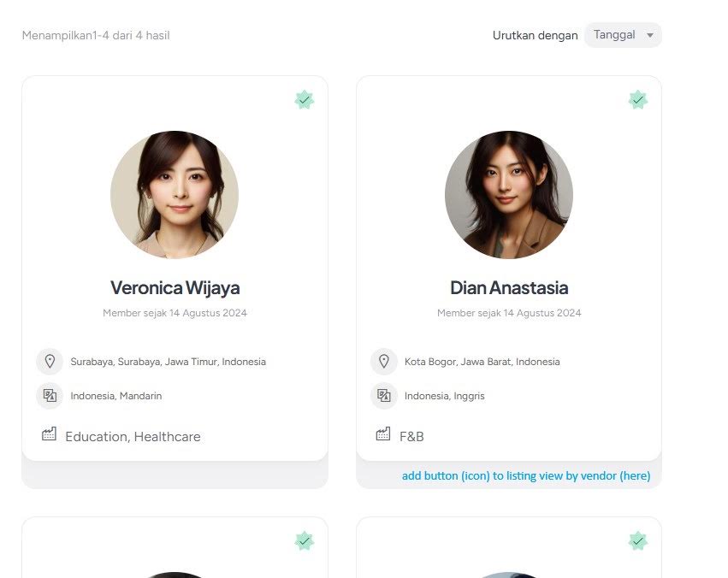Click the Education, Healthcare industry text
Viewport: 728px width, 578px height.
pyautogui.click(x=133, y=437)
